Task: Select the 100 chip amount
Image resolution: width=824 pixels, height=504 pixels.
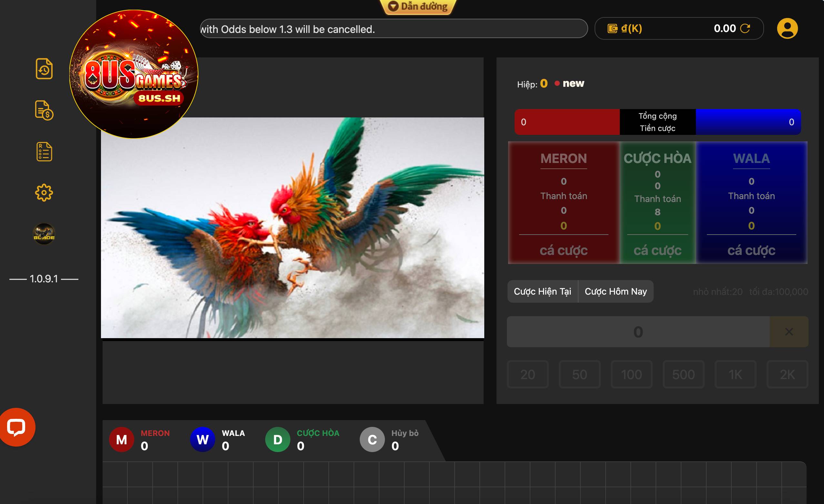Action: (x=631, y=374)
